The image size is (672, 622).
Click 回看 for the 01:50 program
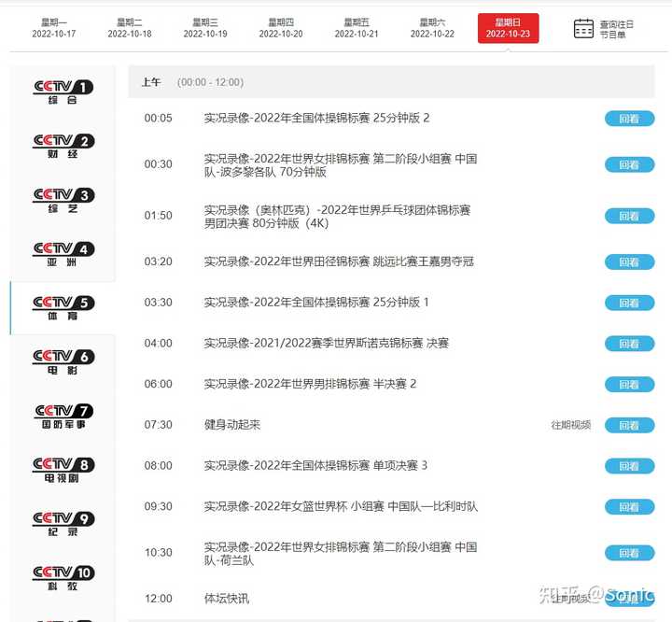(630, 216)
